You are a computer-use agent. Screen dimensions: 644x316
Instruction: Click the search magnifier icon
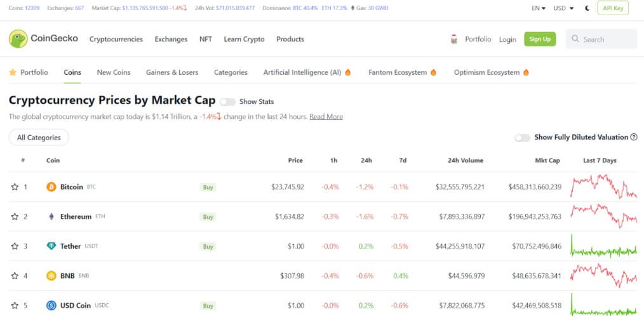coord(575,39)
